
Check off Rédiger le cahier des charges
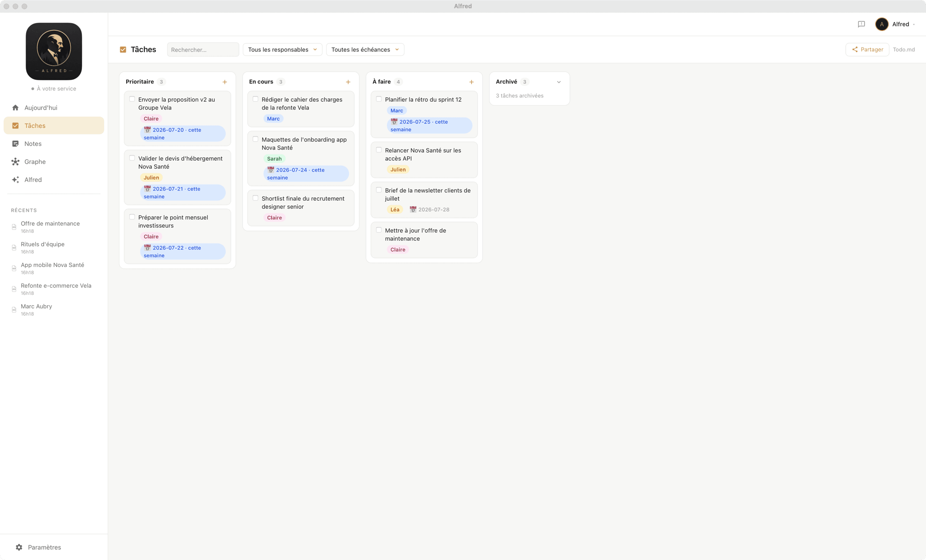255,99
